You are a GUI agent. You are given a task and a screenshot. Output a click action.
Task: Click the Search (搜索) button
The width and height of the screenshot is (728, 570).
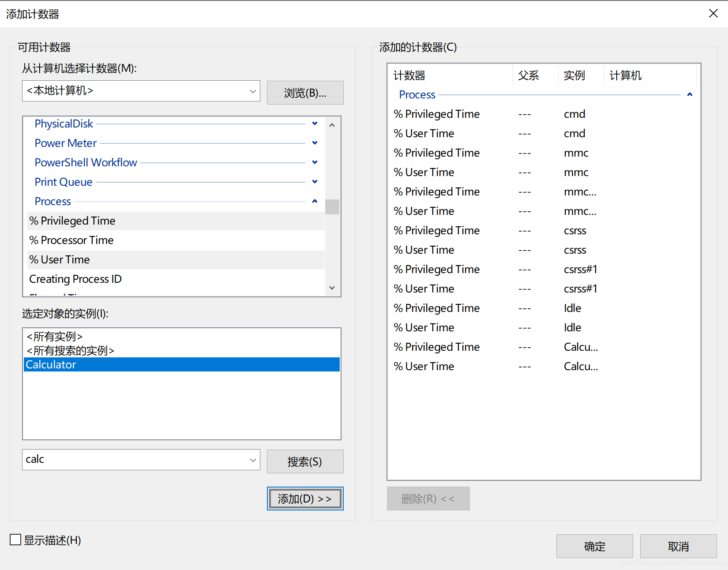tap(305, 461)
